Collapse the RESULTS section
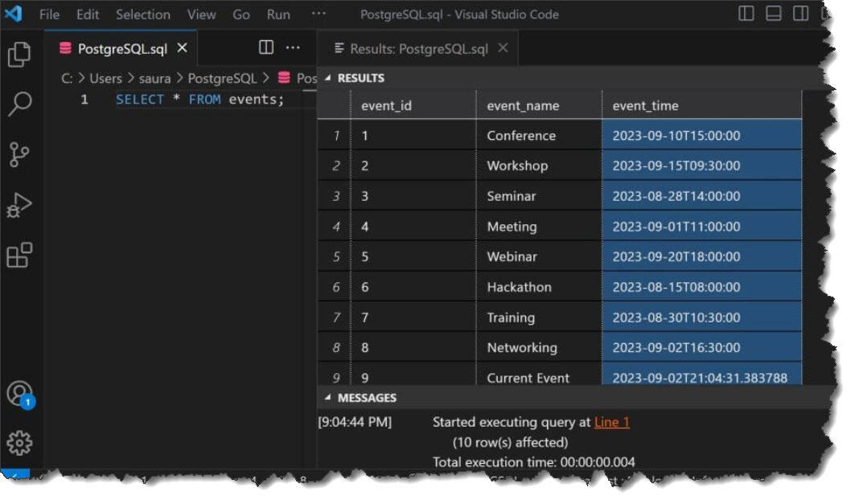This screenshot has width=855, height=504. coord(327,78)
